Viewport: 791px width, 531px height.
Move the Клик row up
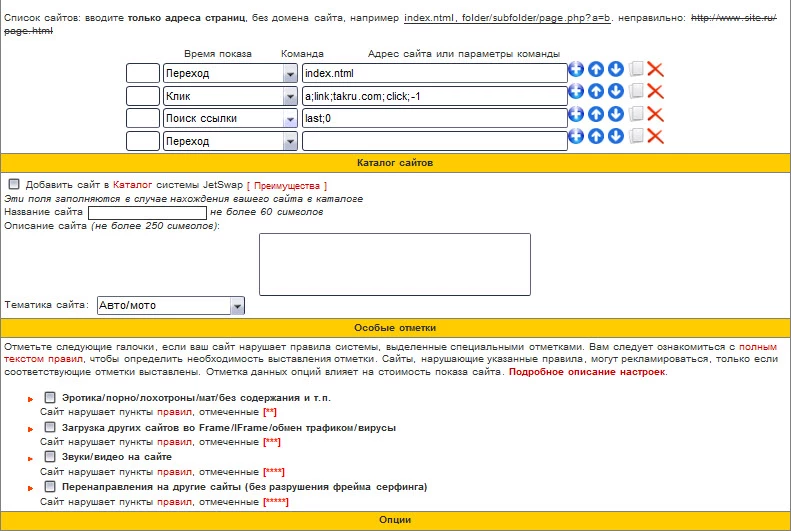[596, 91]
